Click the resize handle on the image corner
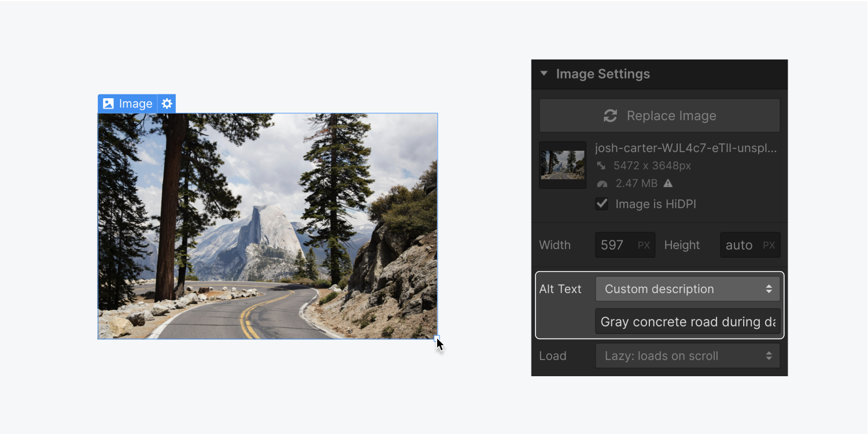 coord(437,339)
